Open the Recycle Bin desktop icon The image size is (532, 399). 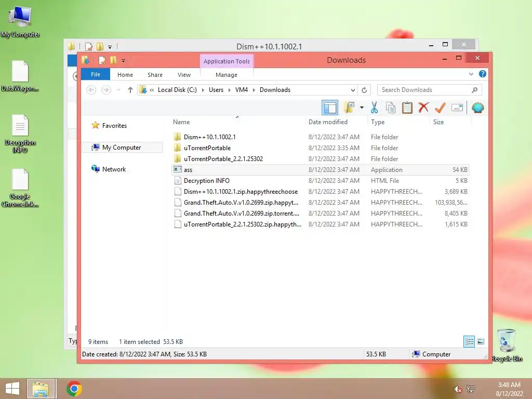click(x=507, y=345)
